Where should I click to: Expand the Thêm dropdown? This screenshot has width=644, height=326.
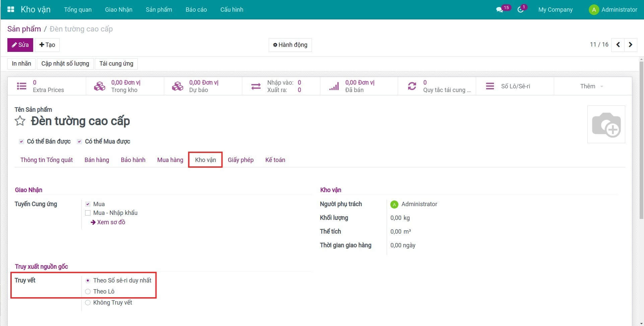(591, 86)
